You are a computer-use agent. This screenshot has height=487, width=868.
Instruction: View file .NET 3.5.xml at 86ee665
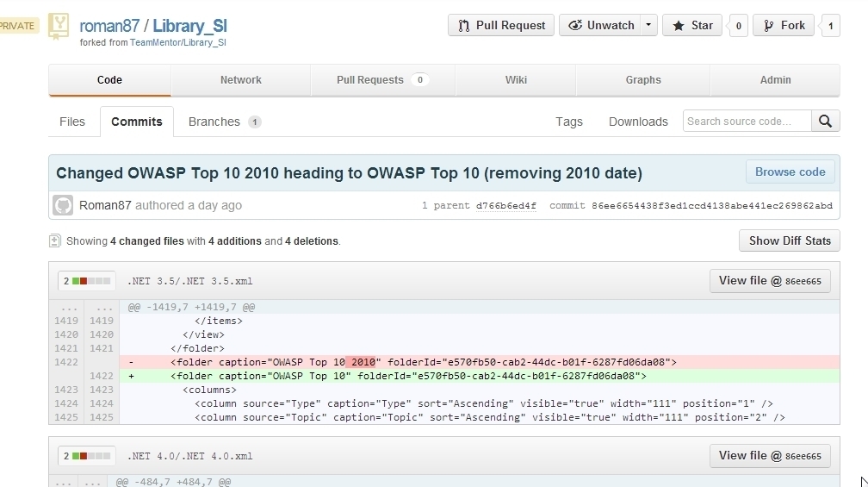coord(769,281)
